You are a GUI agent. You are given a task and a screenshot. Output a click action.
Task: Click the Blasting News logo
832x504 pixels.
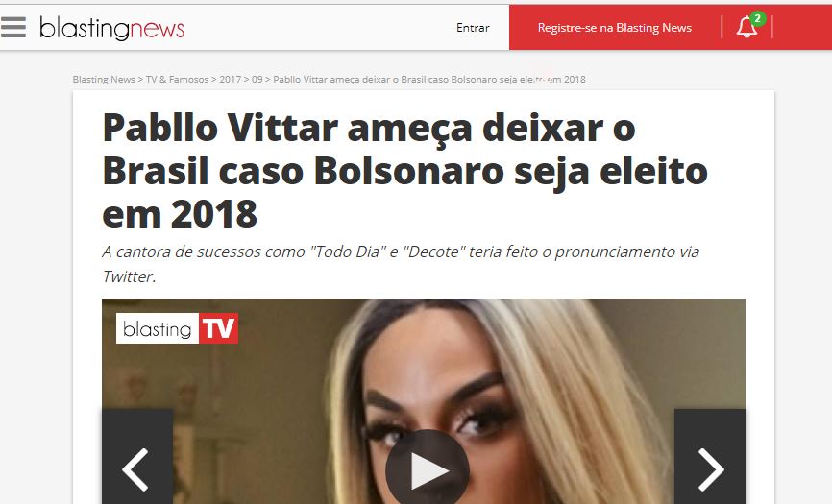pyautogui.click(x=112, y=28)
